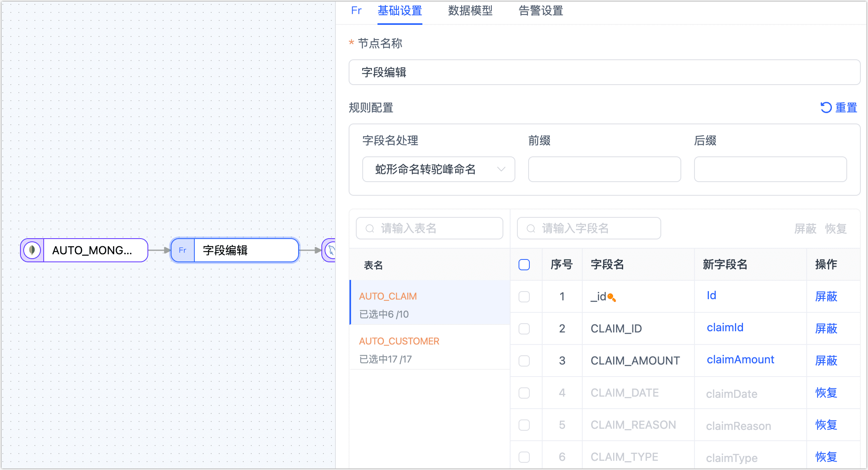Click the Fr icon beside 基础设置 tab
Screen dimensions: 868x470
[x=356, y=11]
